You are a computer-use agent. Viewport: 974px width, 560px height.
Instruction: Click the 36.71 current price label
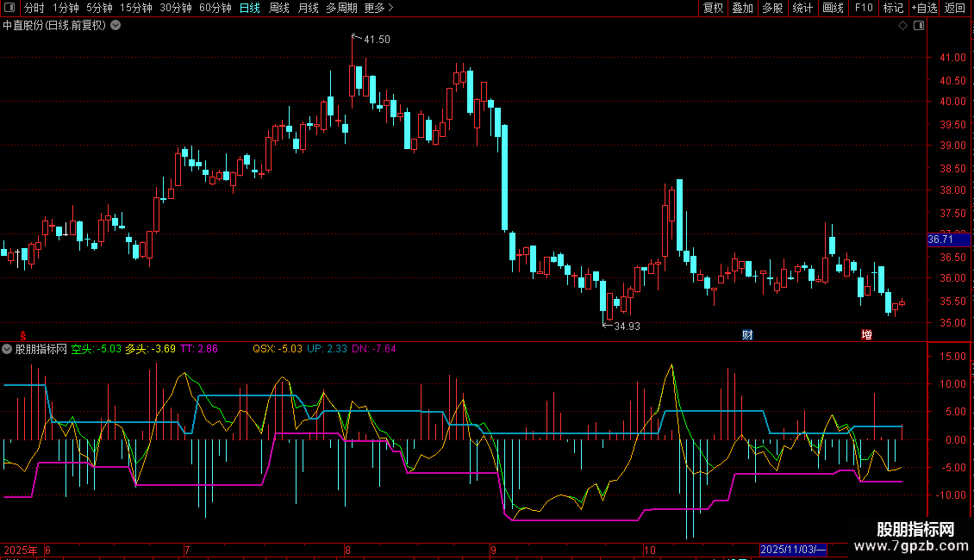pos(940,240)
